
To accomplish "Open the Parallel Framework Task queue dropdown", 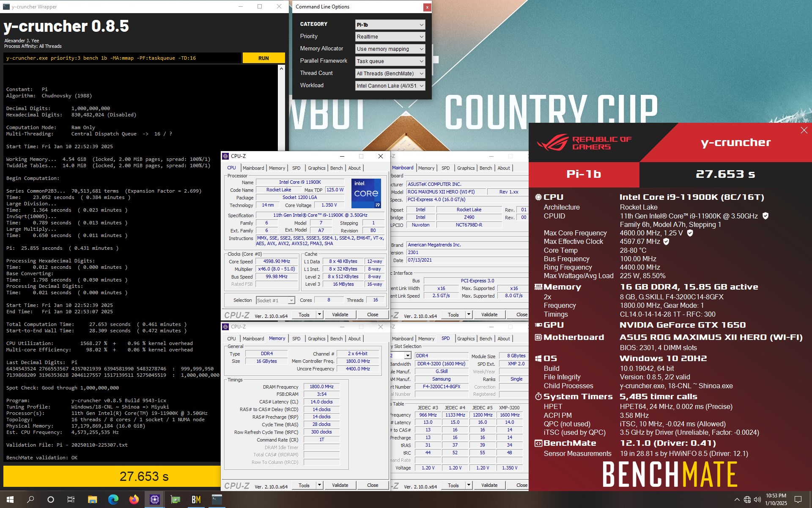I will tap(390, 61).
